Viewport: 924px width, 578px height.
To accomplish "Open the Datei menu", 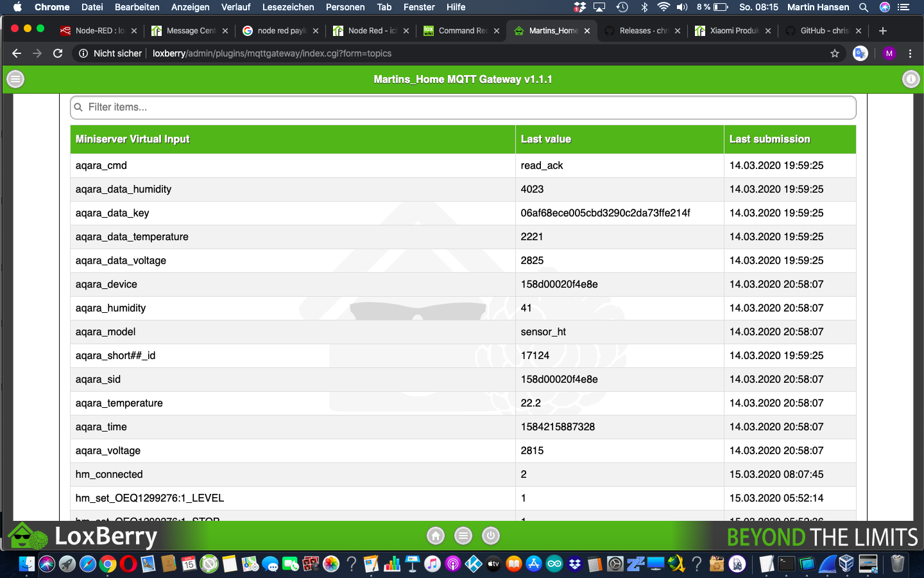I will (x=92, y=7).
